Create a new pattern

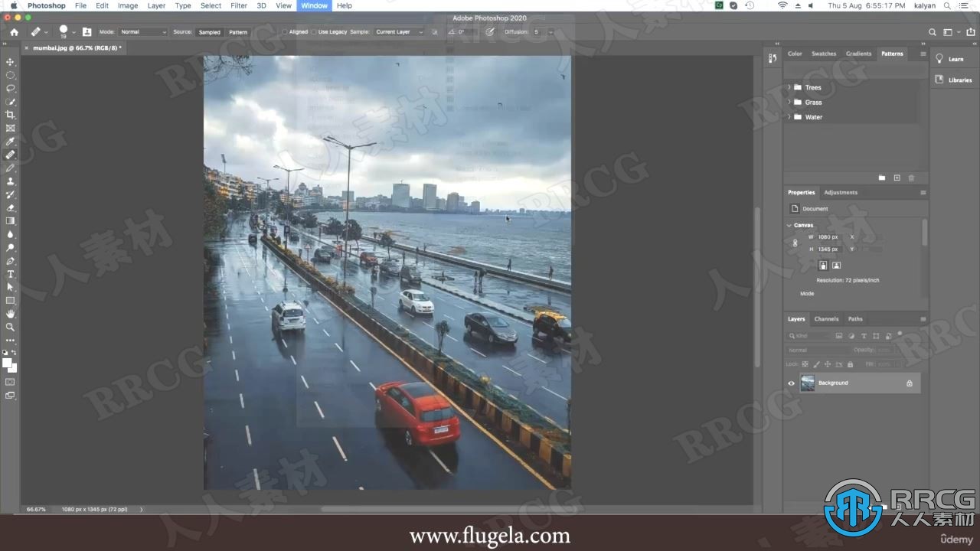click(897, 178)
